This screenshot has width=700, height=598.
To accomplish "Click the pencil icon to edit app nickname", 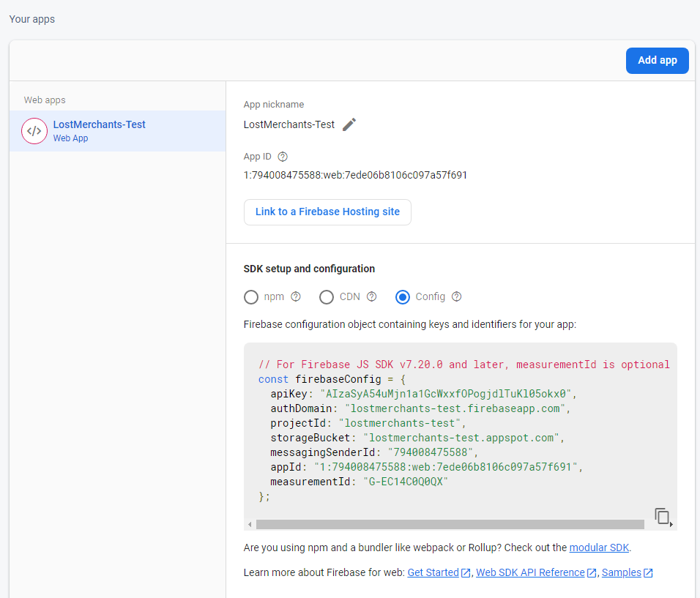I will coord(349,124).
